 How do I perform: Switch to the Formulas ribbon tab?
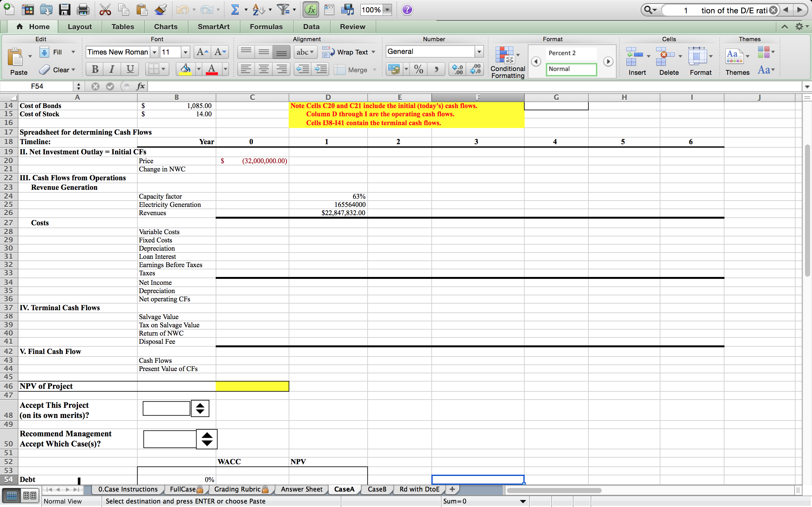click(266, 27)
